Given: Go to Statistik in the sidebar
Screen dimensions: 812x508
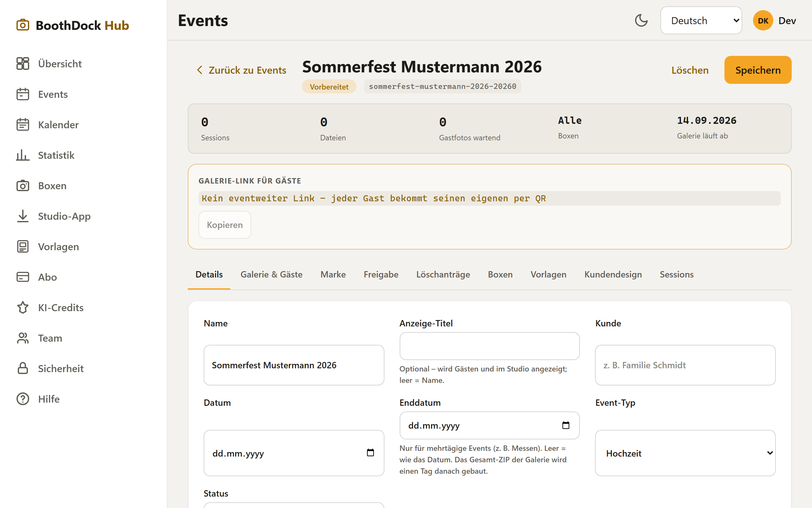Looking at the screenshot, I should (x=56, y=155).
